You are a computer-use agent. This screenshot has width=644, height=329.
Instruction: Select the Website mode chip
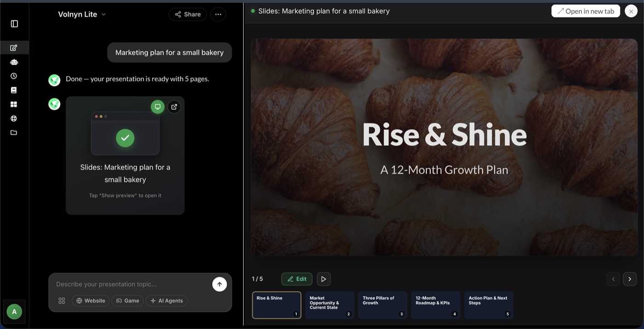pos(91,301)
